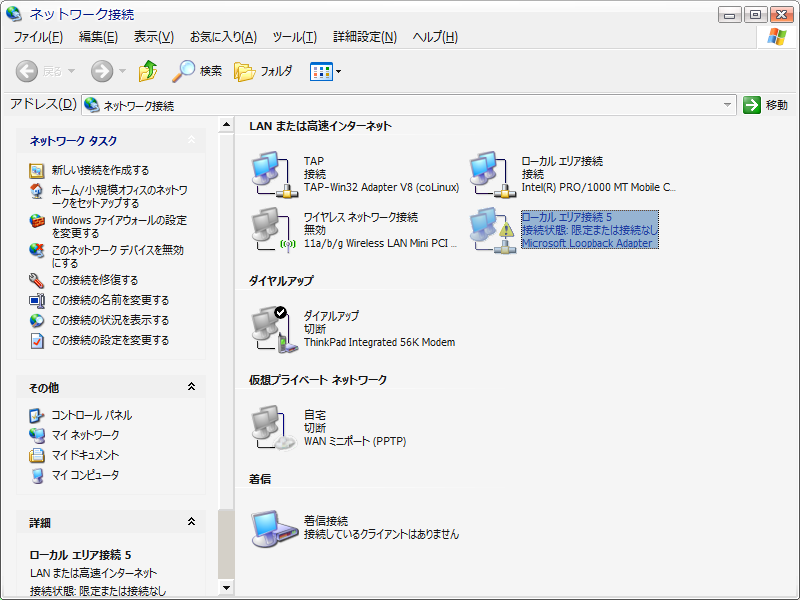The height and width of the screenshot is (600, 800).
Task: Click the sidebar scrollbar down arrow
Action: (x=226, y=587)
